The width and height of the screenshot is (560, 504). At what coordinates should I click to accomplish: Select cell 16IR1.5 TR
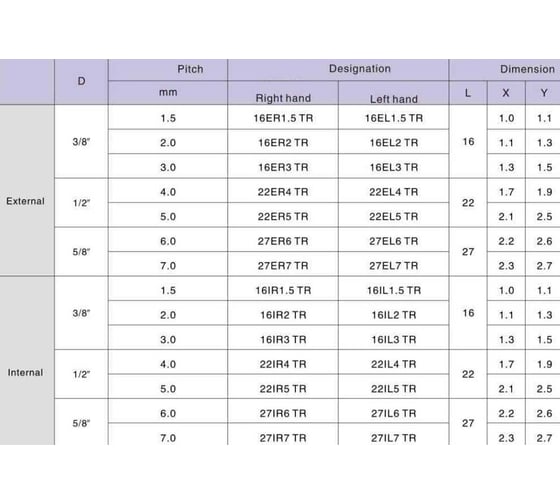[x=283, y=290]
